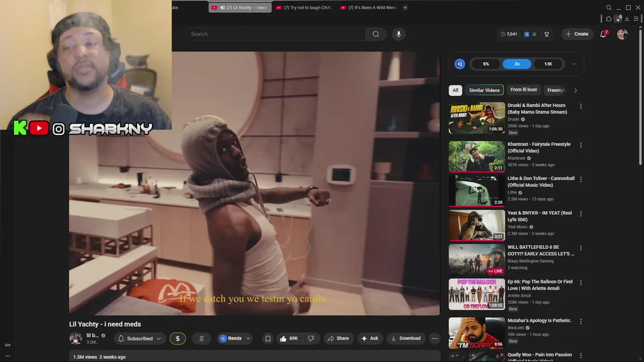Image resolution: width=644 pixels, height=362 pixels.
Task: Expand the Remix dropdown arrow
Action: (x=248, y=338)
